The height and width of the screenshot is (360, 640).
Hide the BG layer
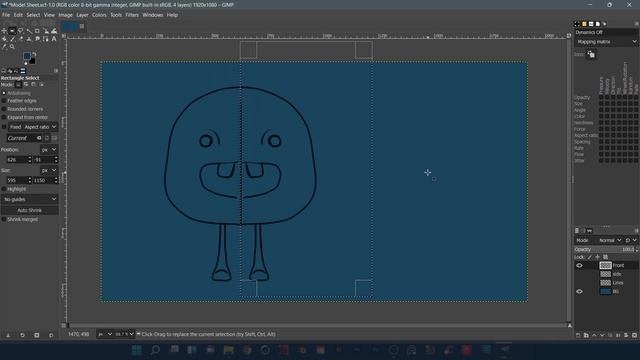(579, 291)
